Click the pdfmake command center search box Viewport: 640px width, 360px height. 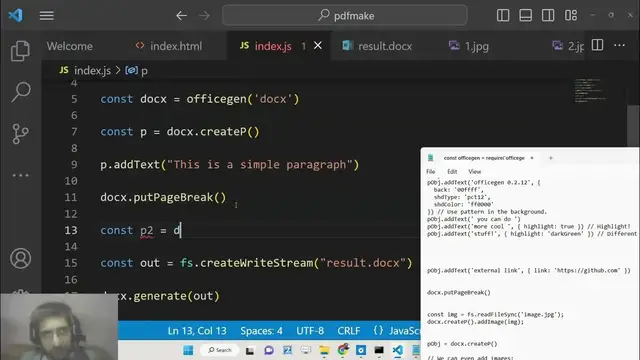click(x=344, y=16)
